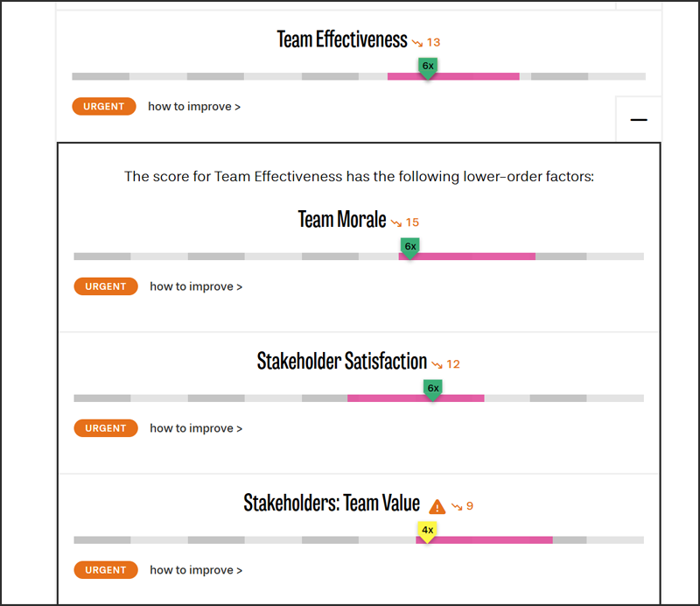
Task: Click the trend arrow next to Stakeholder Satisfaction
Action: (x=437, y=364)
